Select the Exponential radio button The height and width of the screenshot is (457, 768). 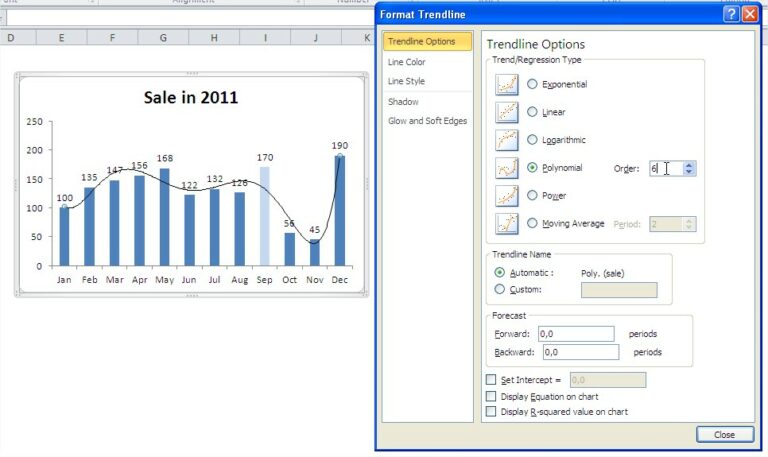pos(532,85)
